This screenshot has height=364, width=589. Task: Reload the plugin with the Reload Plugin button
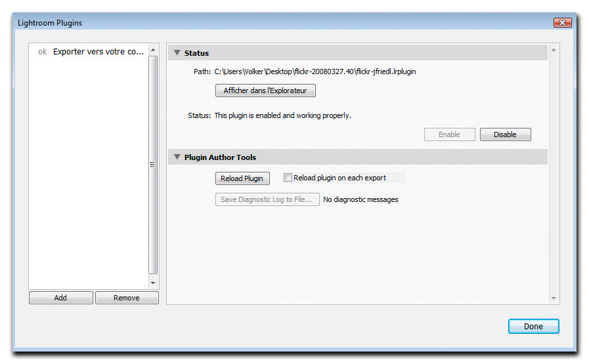tap(242, 178)
